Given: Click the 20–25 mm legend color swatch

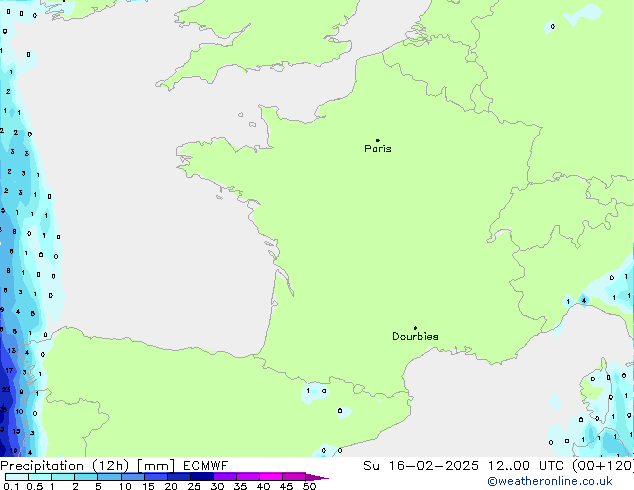Looking at the screenshot, I should (179, 477).
